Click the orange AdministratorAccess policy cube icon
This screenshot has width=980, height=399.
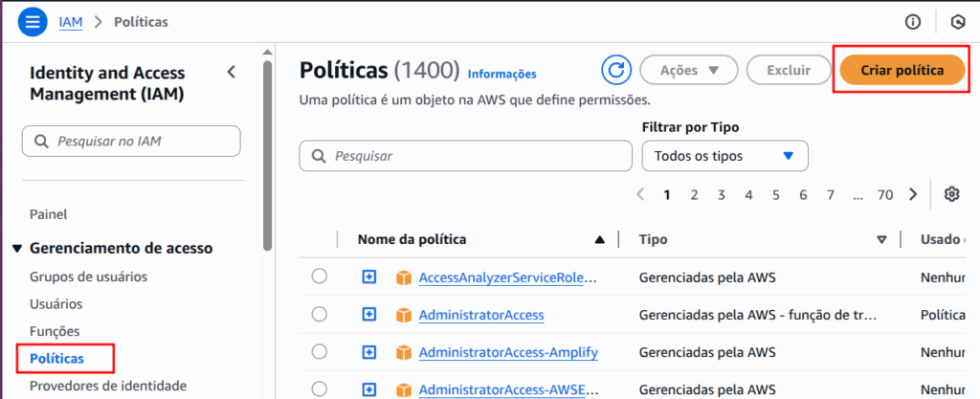coord(403,315)
